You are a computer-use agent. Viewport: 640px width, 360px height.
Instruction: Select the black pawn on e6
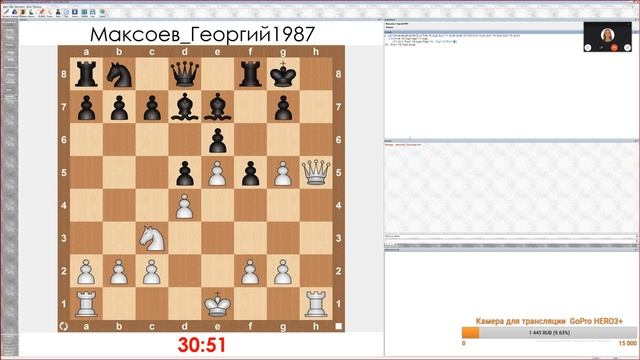[217, 140]
